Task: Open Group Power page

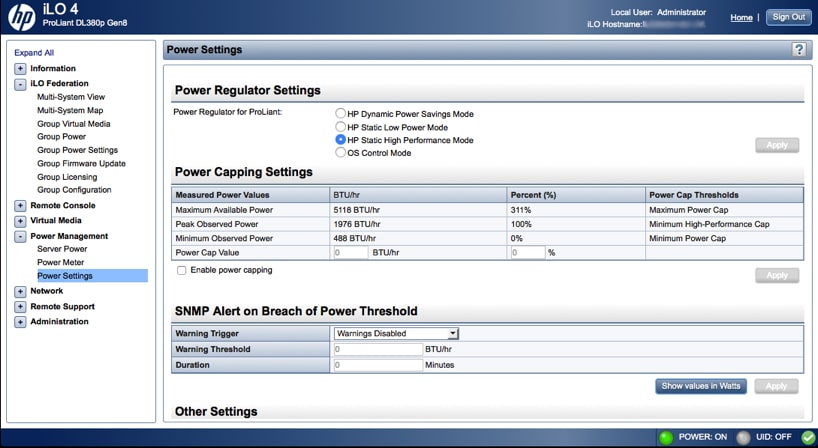Action: (62, 136)
